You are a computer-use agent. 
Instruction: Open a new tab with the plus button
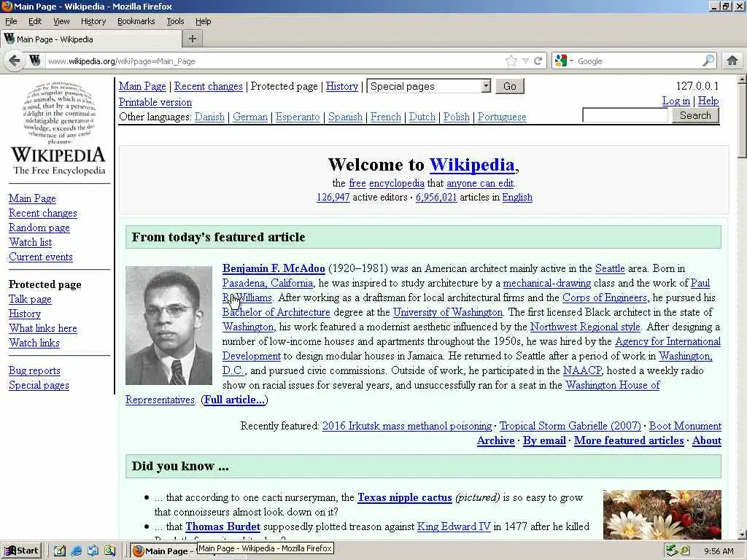193,39
